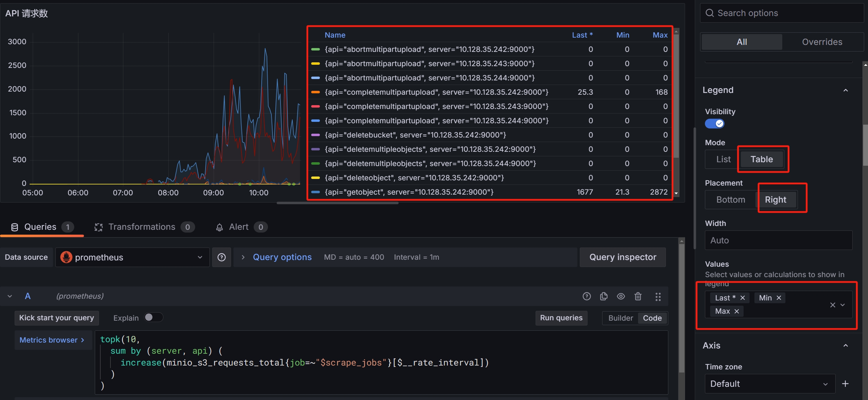Switch query editor to Builder mode
Screen dimensions: 868x400
tap(621, 318)
